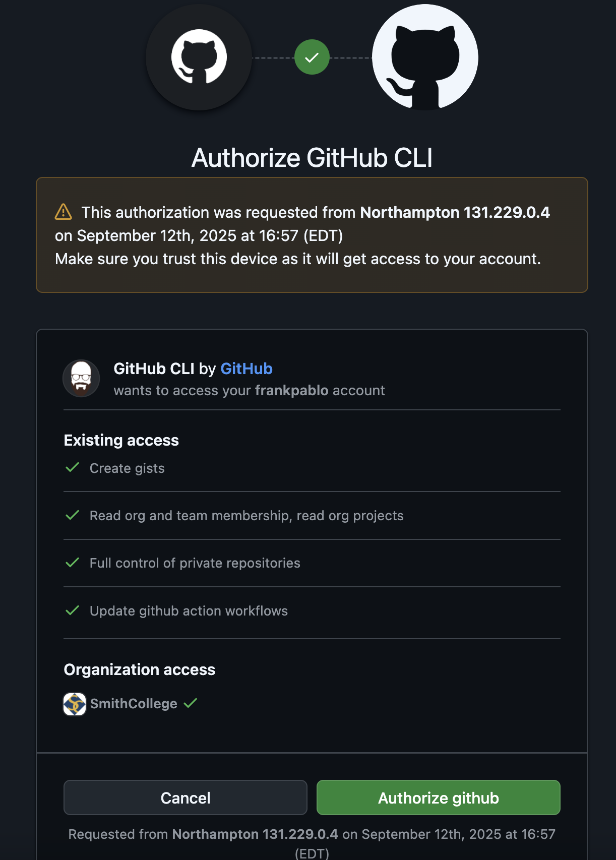Click the dark octocat avatar at top left

pos(199,57)
